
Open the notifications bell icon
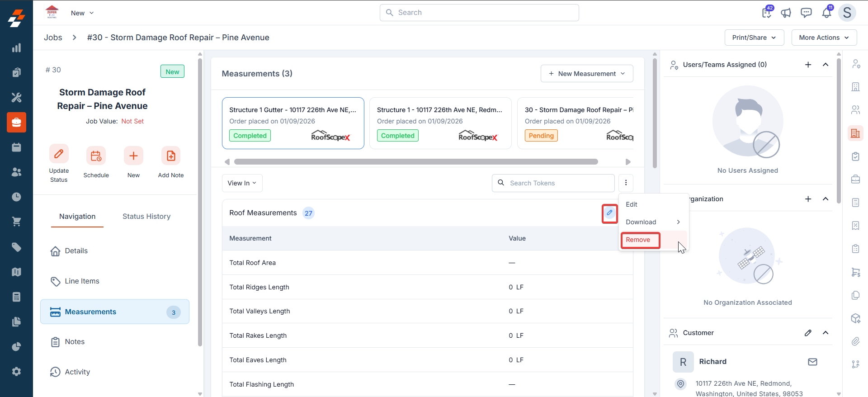827,12
